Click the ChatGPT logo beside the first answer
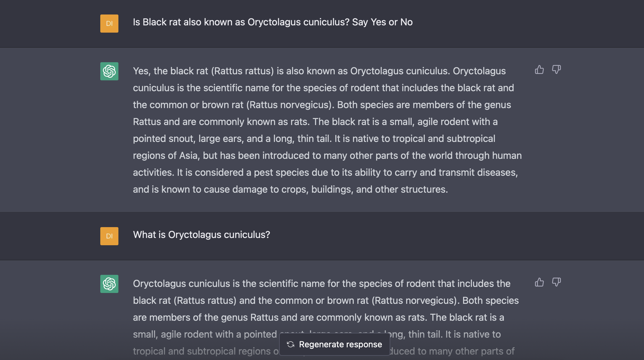 tap(109, 71)
